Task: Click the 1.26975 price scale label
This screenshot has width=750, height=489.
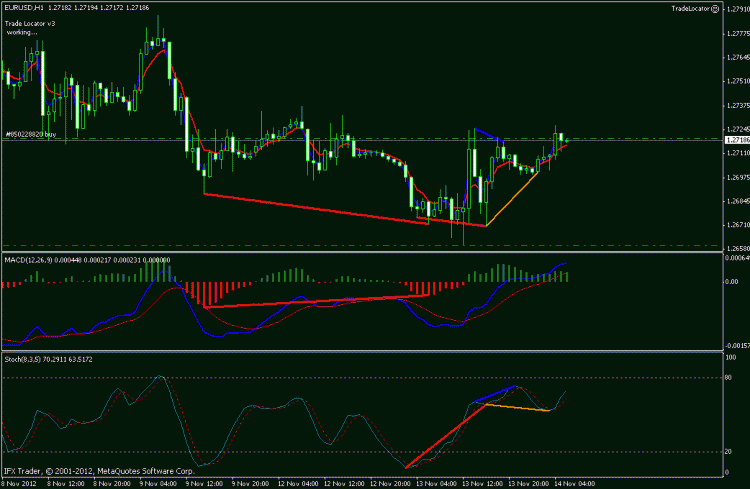Action: [x=738, y=178]
